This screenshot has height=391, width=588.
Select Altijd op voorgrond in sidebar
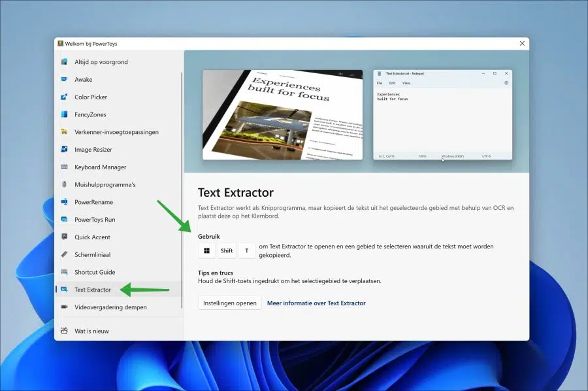(118, 62)
